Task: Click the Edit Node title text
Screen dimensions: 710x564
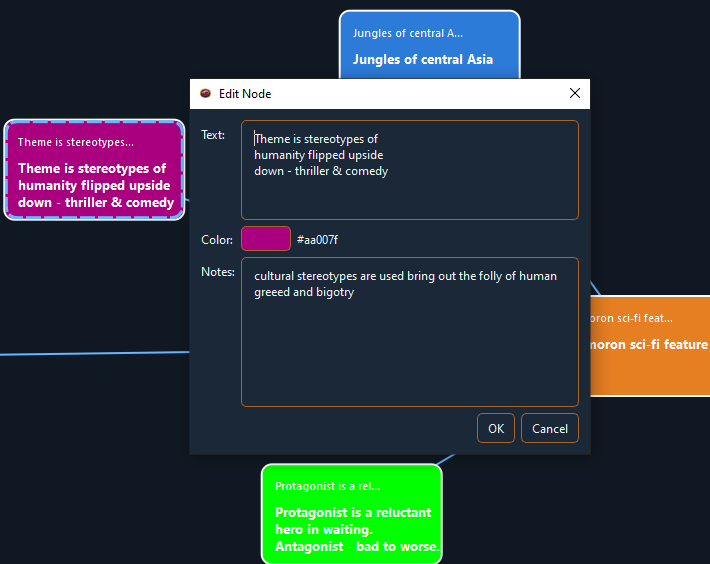Action: 245,94
